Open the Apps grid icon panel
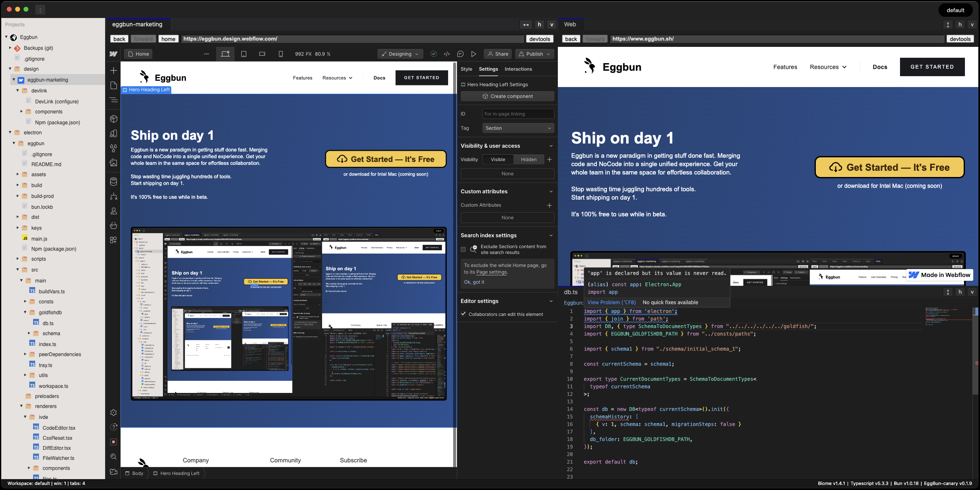The width and height of the screenshot is (980, 490). point(113,240)
